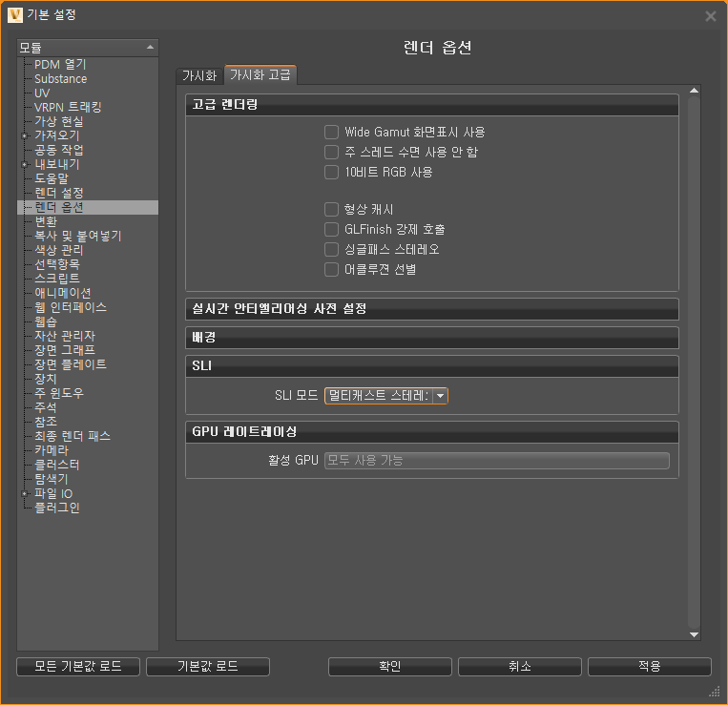
Task: Select Substance in module tree
Action: click(x=61, y=78)
